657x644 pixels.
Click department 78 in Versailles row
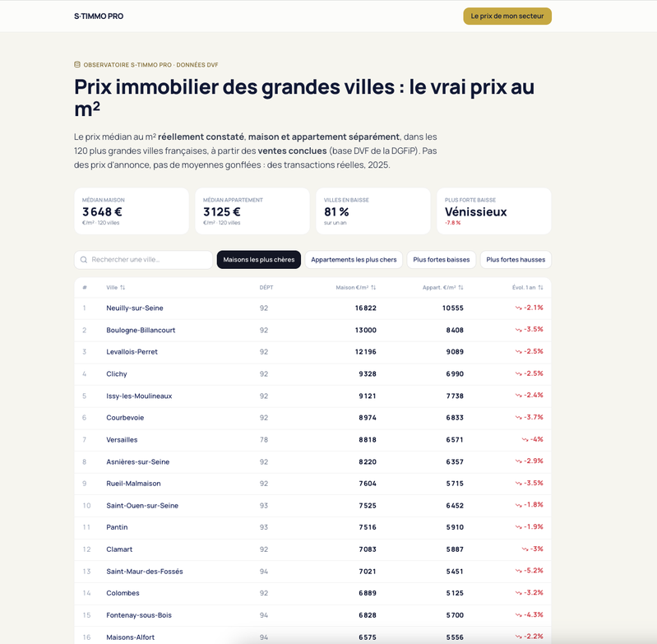264,440
